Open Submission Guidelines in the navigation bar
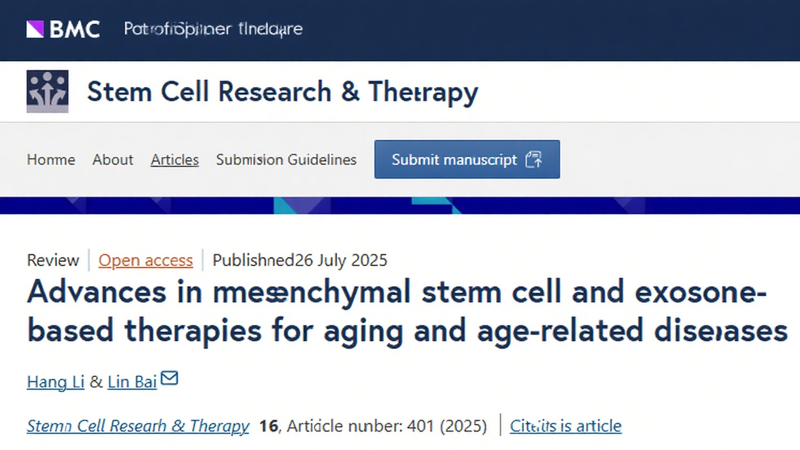The height and width of the screenshot is (450, 800). [x=286, y=160]
